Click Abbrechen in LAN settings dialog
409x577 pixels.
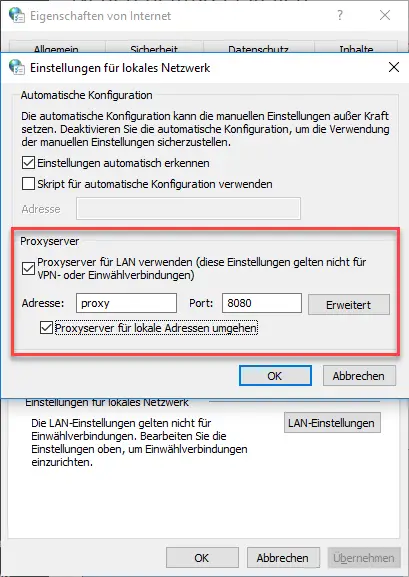click(359, 376)
